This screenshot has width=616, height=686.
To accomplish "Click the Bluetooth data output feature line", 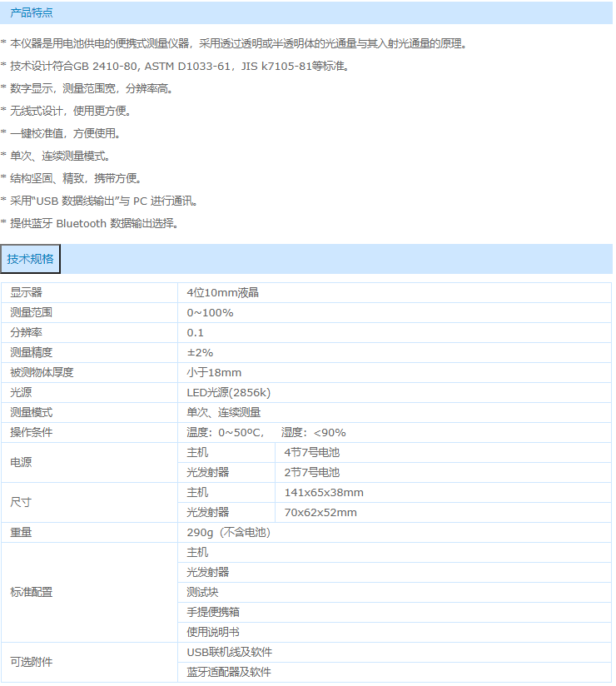I will pos(92,223).
